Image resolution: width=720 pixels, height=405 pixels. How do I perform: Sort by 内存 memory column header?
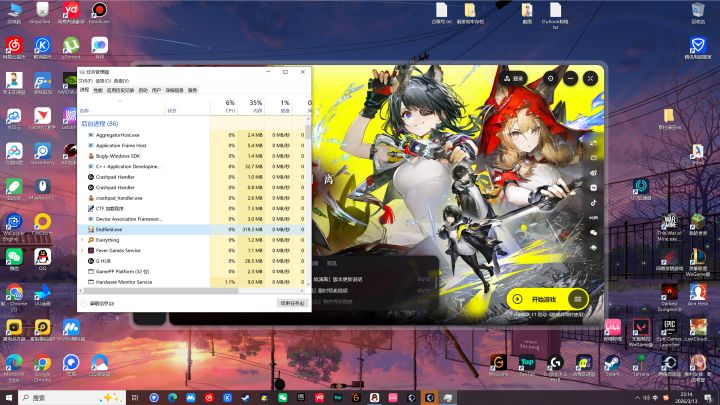coord(251,106)
